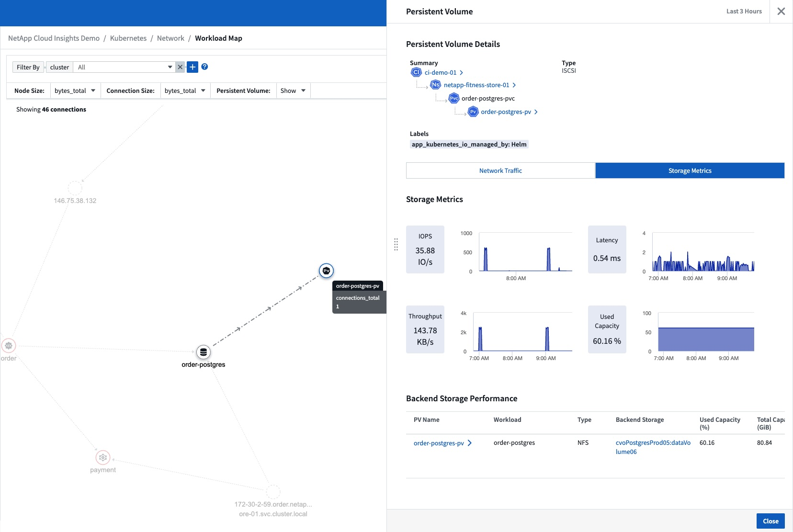This screenshot has width=793, height=532.
Task: Click the cluster filter tag
Action: tap(59, 67)
